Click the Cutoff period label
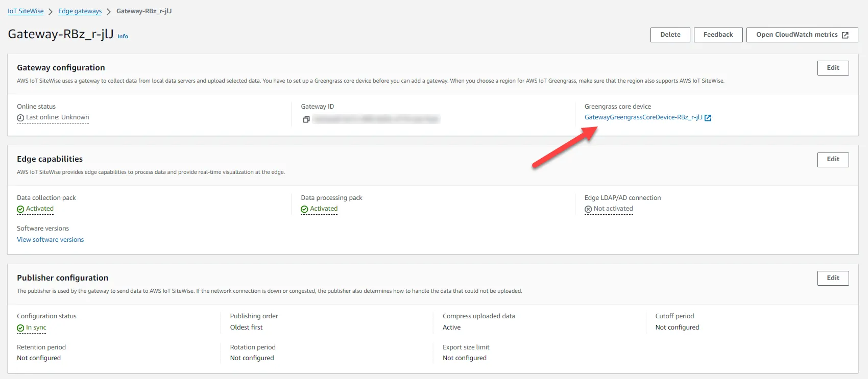 pos(674,316)
